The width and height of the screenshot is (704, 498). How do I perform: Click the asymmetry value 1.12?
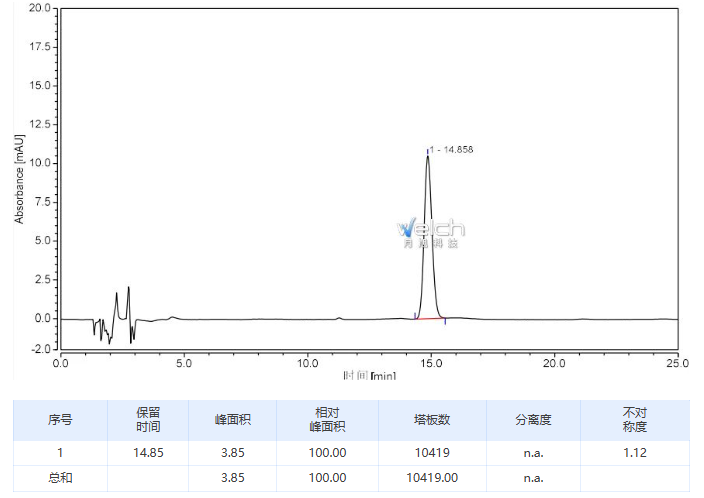pos(635,453)
